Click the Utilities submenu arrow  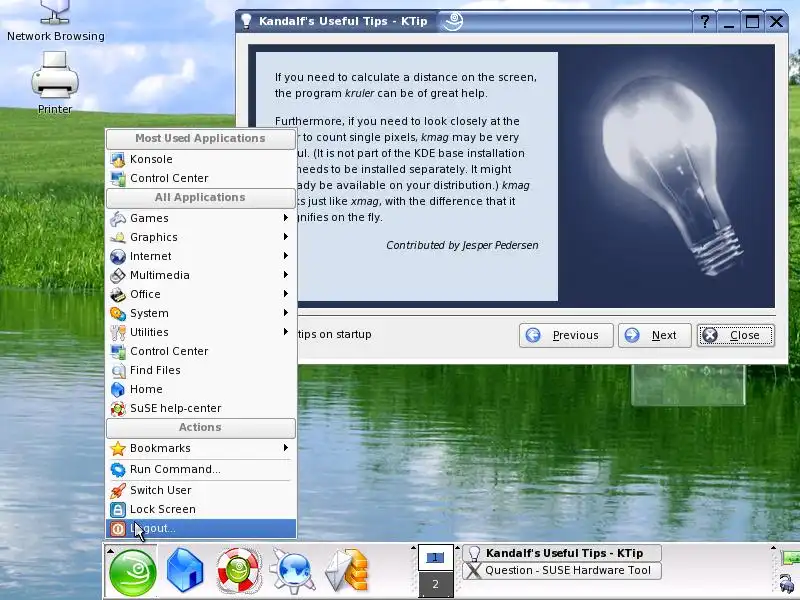coord(286,332)
